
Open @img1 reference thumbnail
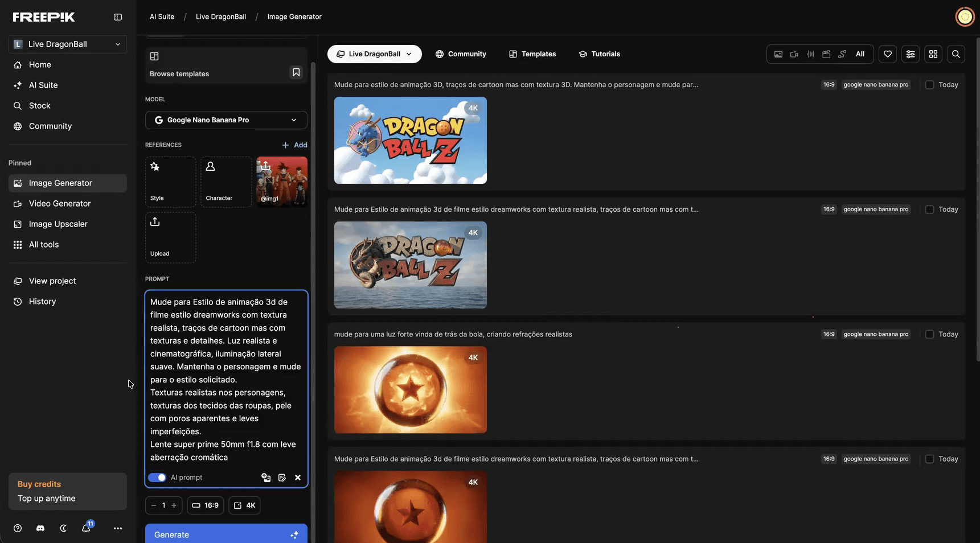[282, 182]
